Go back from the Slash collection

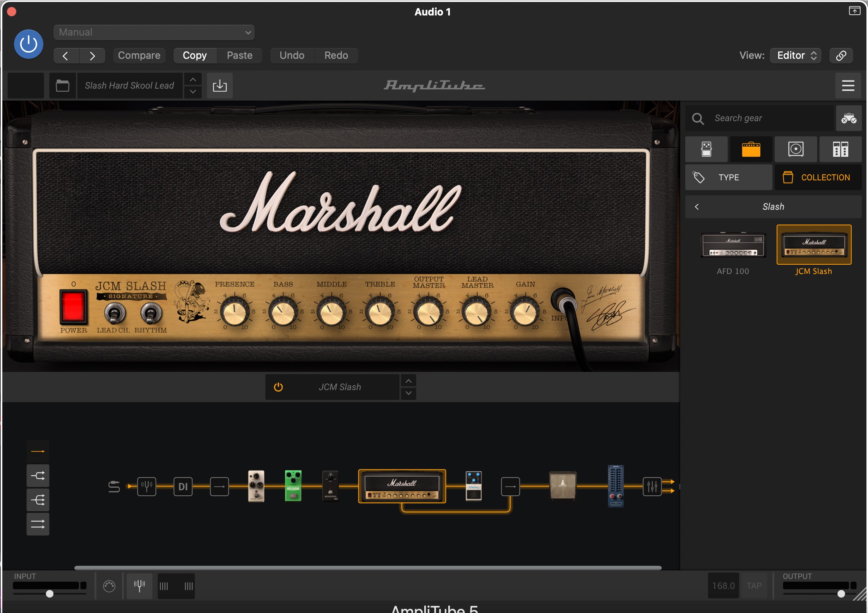697,207
